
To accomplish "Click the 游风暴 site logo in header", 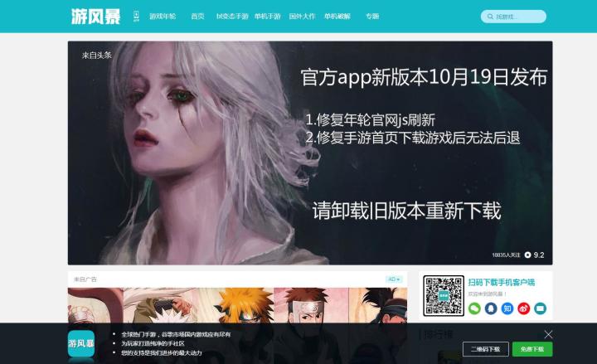I will (95, 17).
